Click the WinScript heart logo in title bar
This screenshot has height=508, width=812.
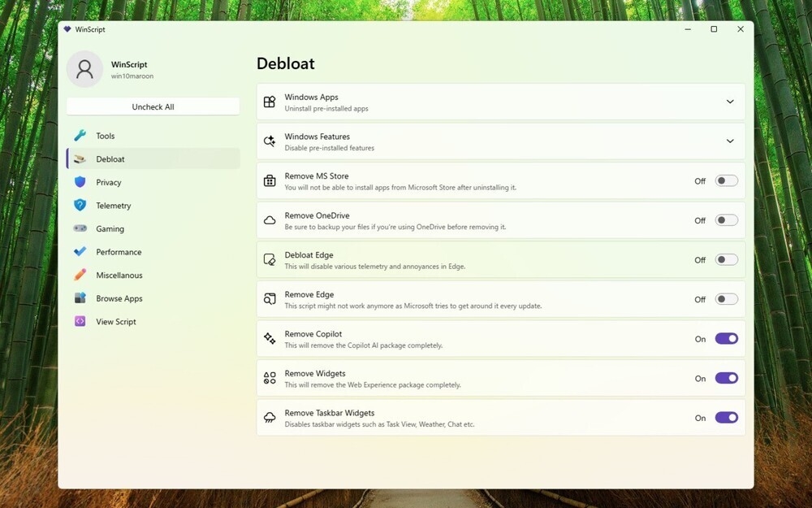click(x=67, y=29)
